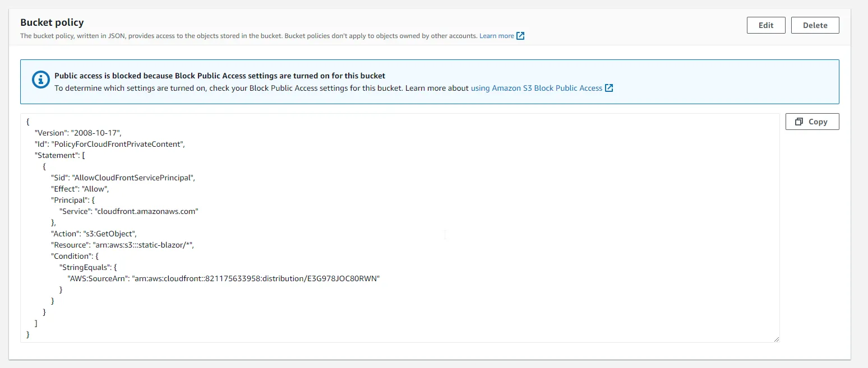Open the Edit view for the bucket policy
The image size is (868, 368).
(x=766, y=25)
